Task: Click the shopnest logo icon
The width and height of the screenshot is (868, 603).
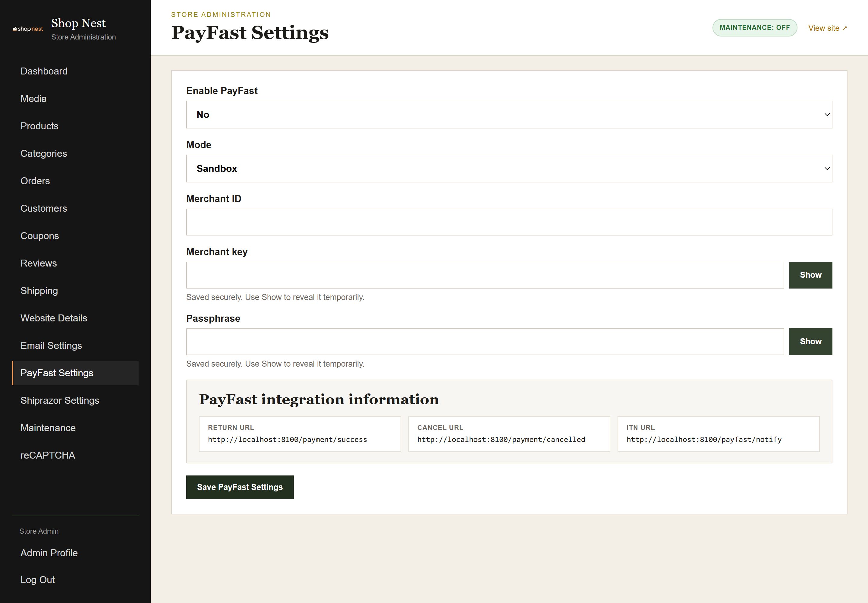Action: (27, 29)
